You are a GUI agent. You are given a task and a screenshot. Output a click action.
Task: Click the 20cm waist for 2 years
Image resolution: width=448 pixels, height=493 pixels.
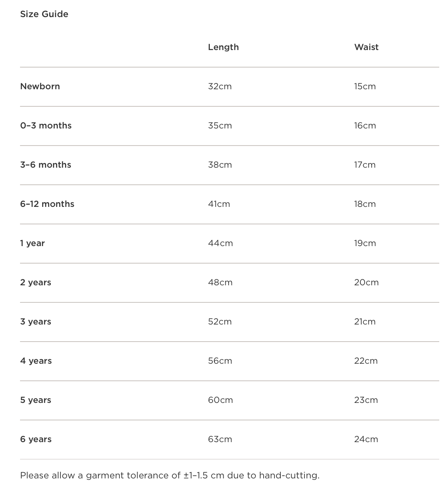(366, 282)
